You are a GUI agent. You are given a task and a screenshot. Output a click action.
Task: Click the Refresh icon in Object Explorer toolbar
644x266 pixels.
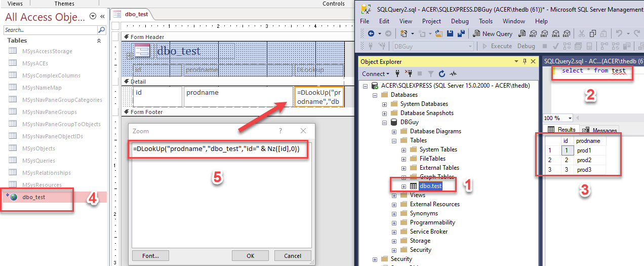(441, 73)
